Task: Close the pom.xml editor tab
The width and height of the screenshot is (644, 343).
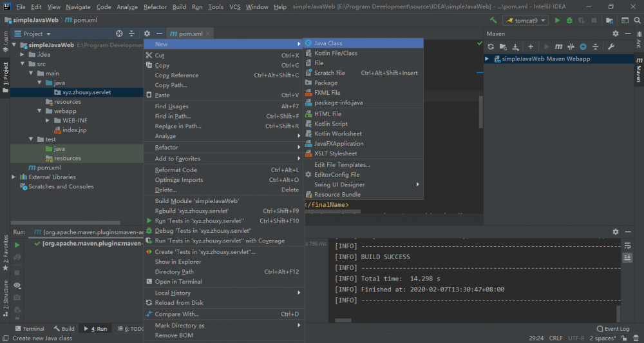Action: (x=208, y=34)
